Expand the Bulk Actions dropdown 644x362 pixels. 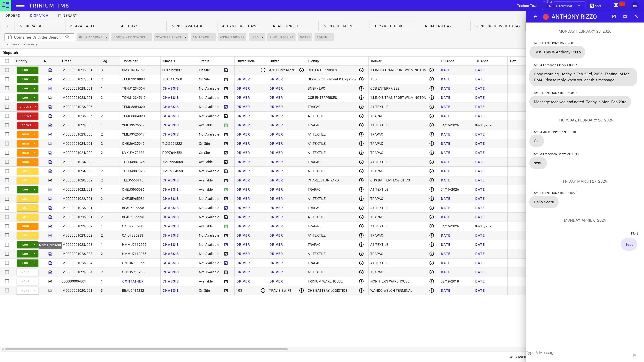pos(93,37)
